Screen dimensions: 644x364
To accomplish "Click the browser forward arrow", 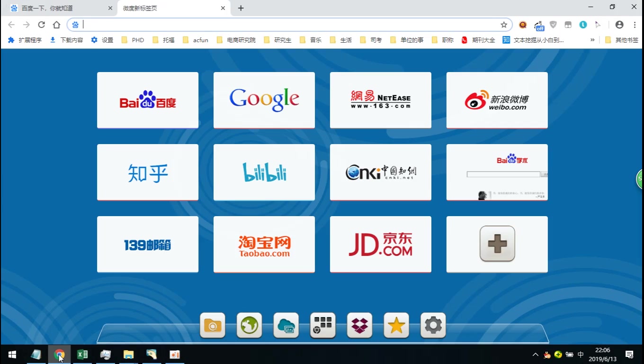I will pyautogui.click(x=27, y=25).
